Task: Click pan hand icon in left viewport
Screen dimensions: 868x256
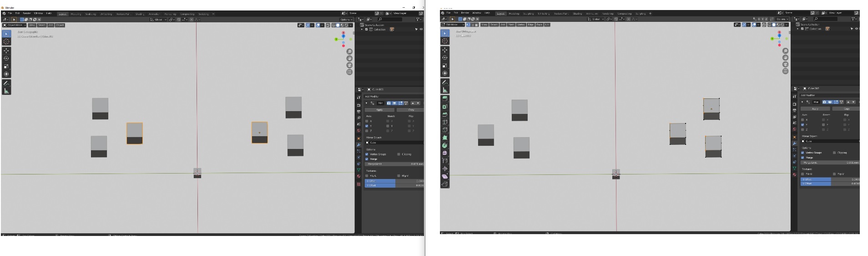Action: pyautogui.click(x=349, y=58)
